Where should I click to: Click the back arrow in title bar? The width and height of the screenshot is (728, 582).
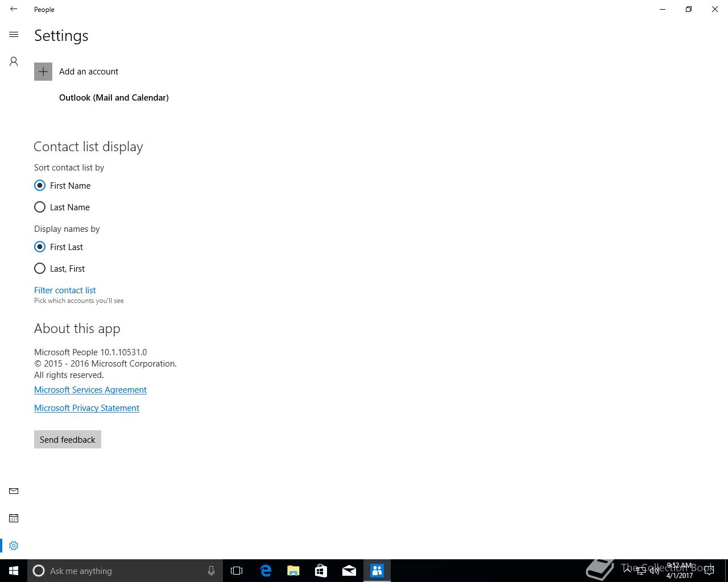[x=14, y=9]
